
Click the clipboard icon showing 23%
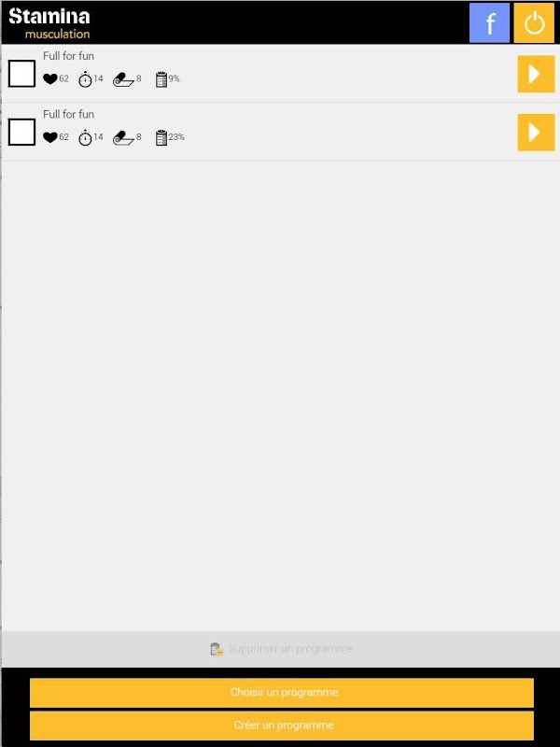pos(161,137)
